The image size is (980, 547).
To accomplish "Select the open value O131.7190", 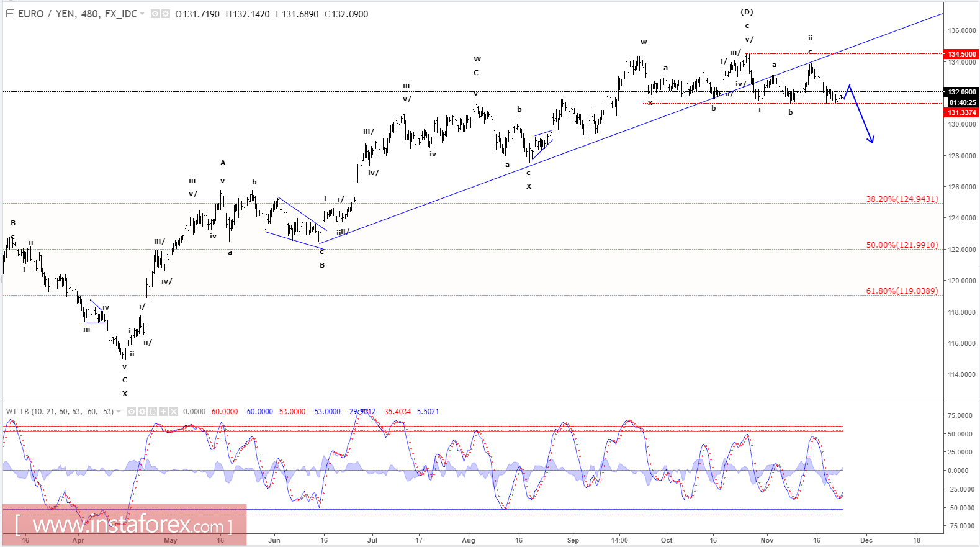I will tap(197, 14).
